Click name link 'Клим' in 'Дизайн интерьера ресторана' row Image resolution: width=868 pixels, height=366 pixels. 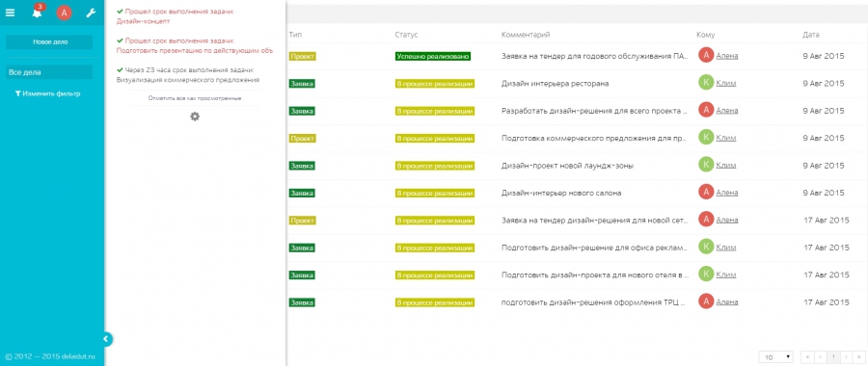(x=725, y=84)
